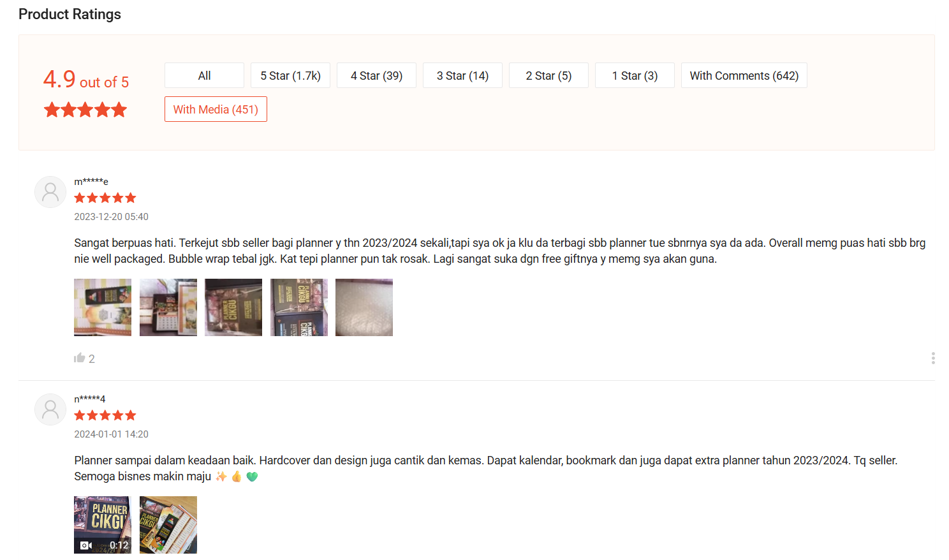Open second image in n*****4's review
Screen dimensions: 949x560
168,525
